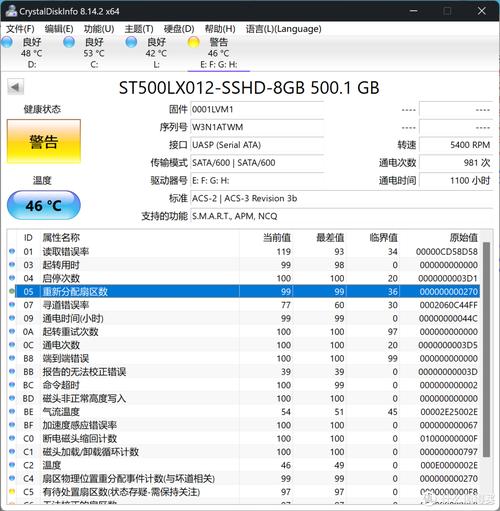The height and width of the screenshot is (511, 500).
Task: Open the 语言(L)(Language) menu
Action: [284, 29]
